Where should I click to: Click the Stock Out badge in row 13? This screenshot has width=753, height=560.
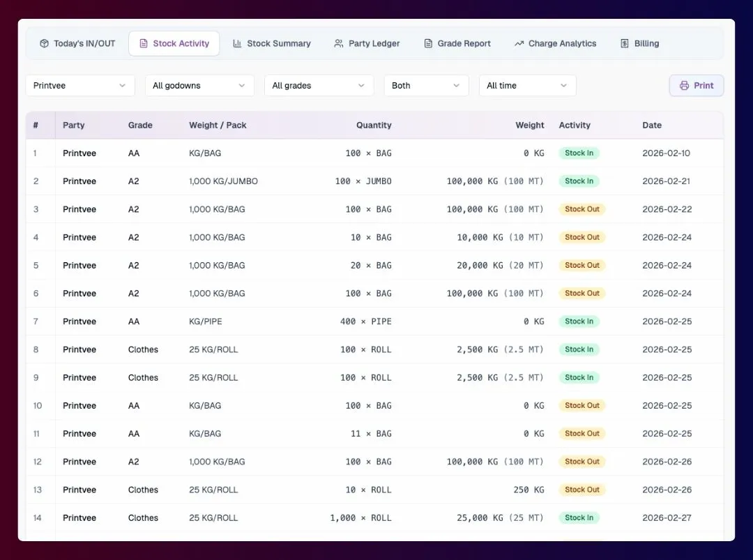pyautogui.click(x=582, y=490)
